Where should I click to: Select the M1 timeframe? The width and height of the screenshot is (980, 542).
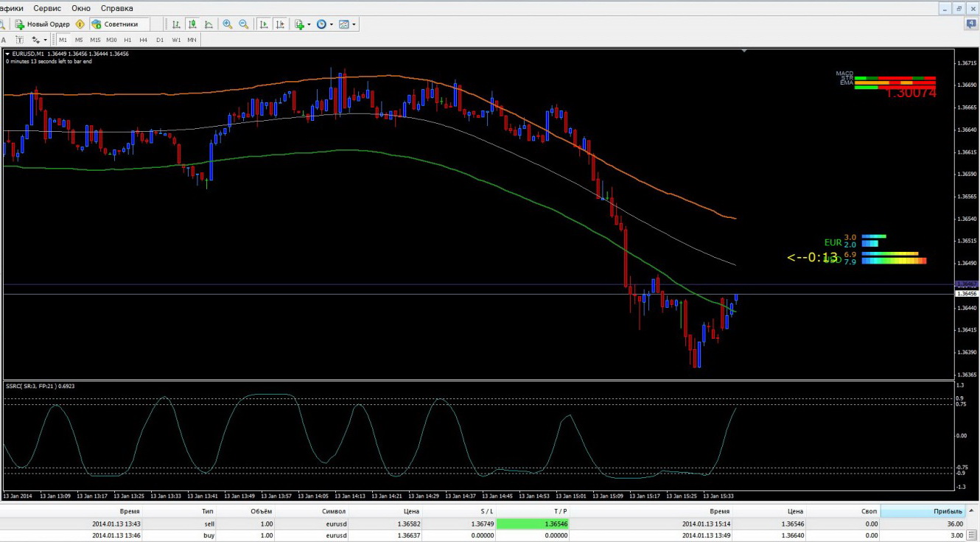pyautogui.click(x=63, y=40)
